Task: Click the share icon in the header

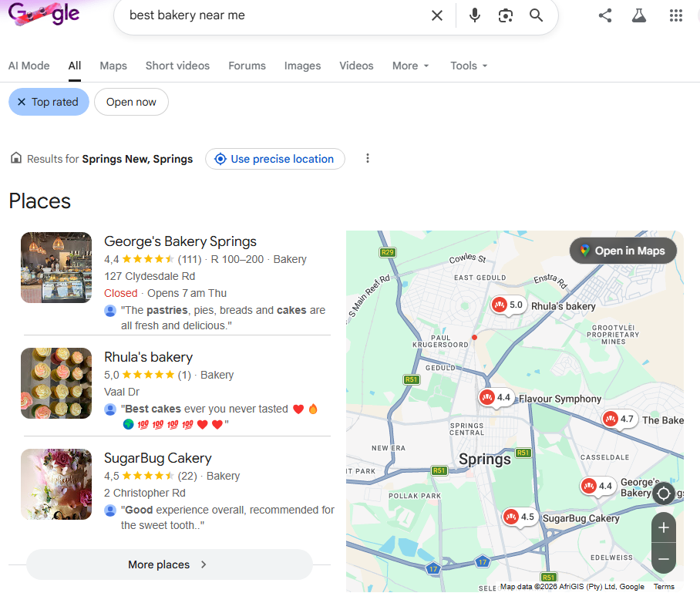Action: click(x=605, y=15)
